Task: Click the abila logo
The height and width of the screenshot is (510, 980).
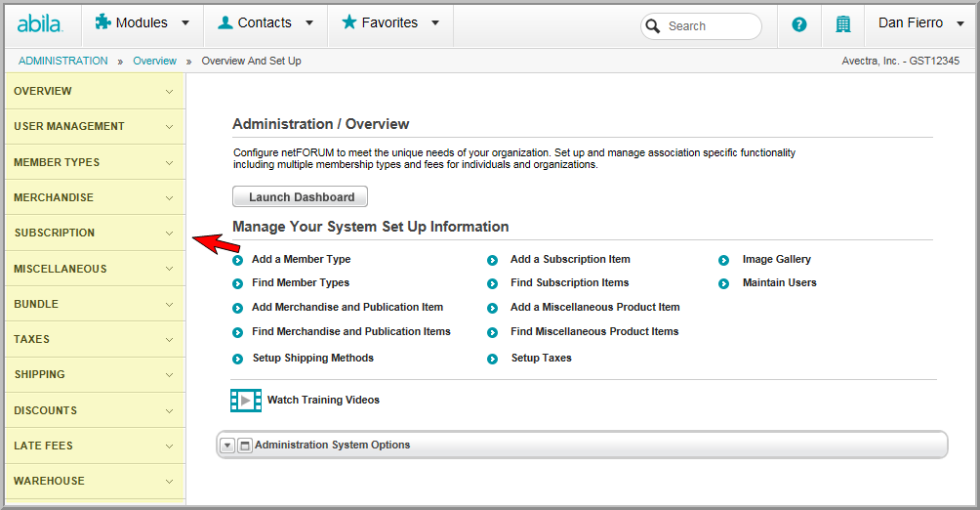Action: point(40,24)
